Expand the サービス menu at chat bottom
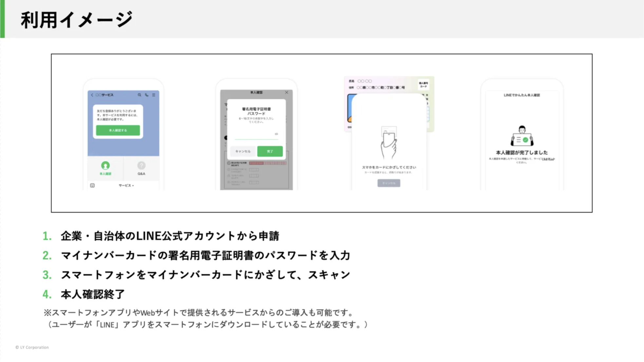The height and width of the screenshot is (362, 644). (126, 186)
